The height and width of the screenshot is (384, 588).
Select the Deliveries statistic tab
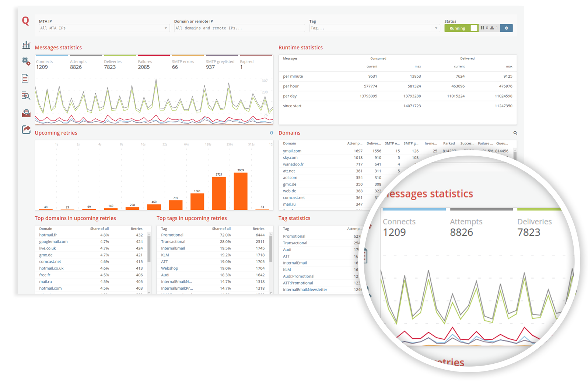(x=120, y=63)
